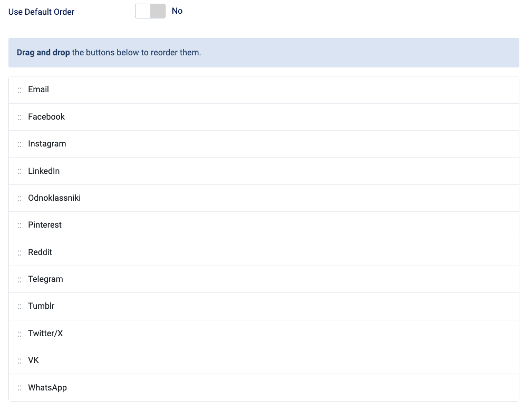This screenshot has height=411, width=532.
Task: Select the Facebook list item
Action: pos(46,117)
